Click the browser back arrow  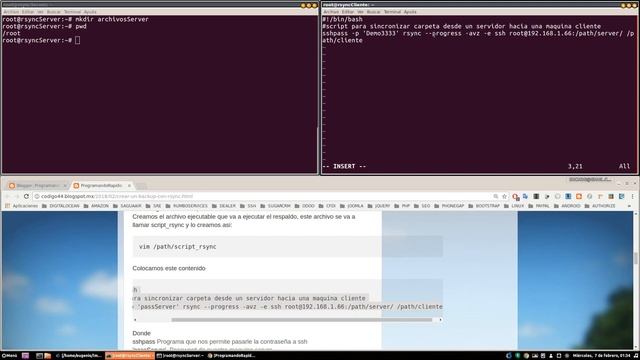coord(7,196)
